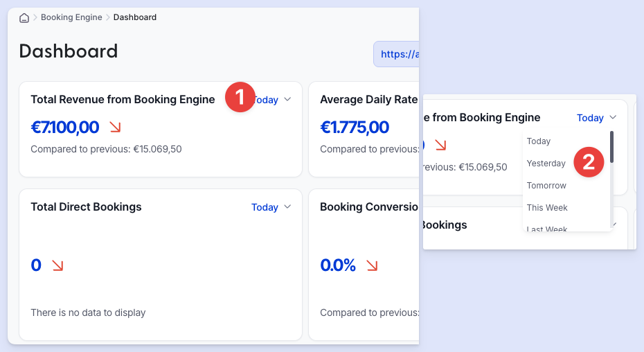Choose Tomorrow in the period list
The height and width of the screenshot is (352, 644).
tap(546, 186)
